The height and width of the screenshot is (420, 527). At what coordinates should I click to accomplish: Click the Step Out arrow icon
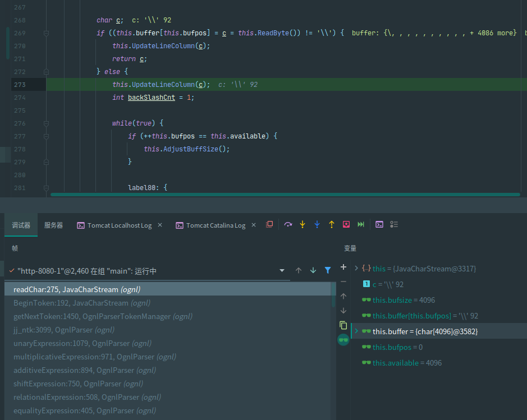point(332,224)
